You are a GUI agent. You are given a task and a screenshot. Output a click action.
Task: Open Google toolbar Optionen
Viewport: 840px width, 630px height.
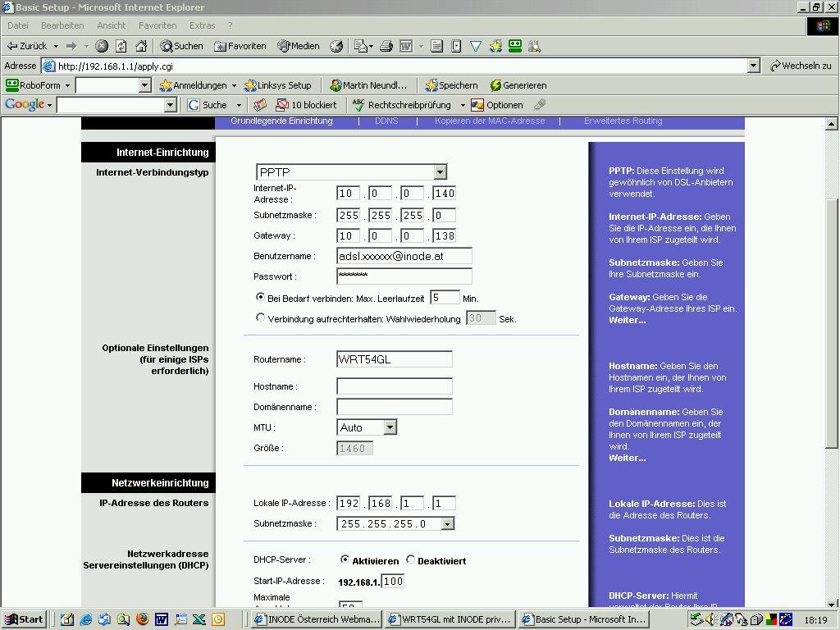[496, 105]
